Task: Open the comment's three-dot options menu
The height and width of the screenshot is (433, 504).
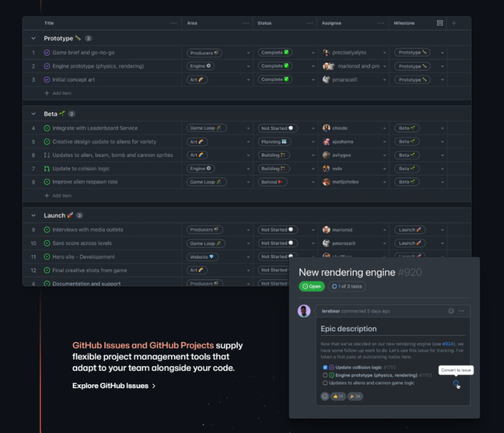Action: [x=461, y=311]
